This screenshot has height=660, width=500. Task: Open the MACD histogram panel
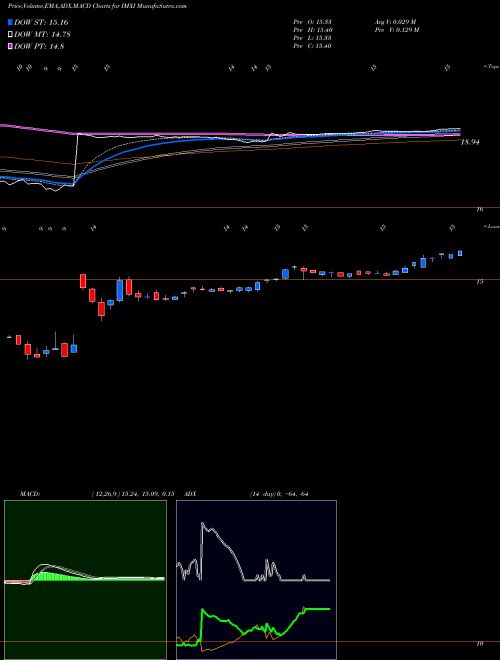85,580
